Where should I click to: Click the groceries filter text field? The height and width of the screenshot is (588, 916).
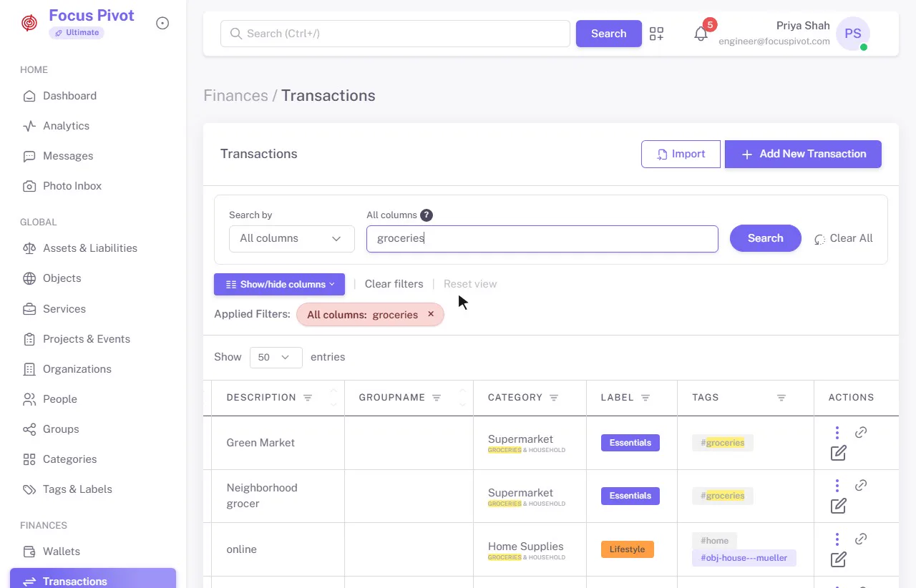pos(542,239)
